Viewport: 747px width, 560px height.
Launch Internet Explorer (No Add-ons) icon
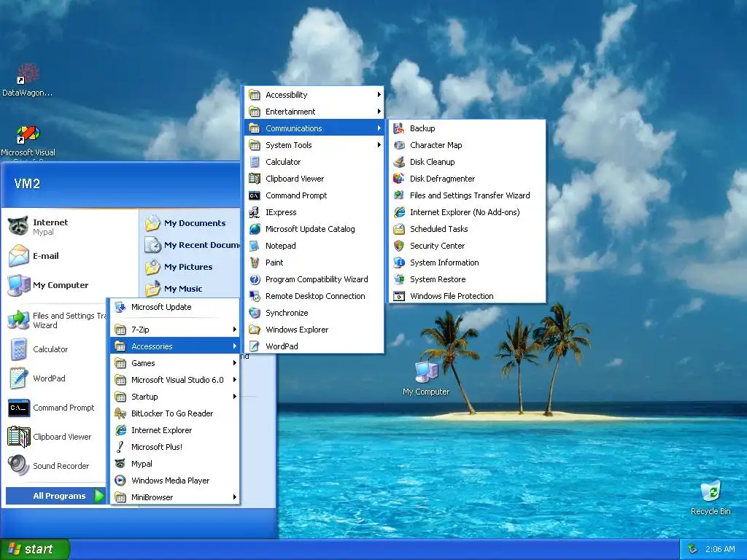[399, 212]
